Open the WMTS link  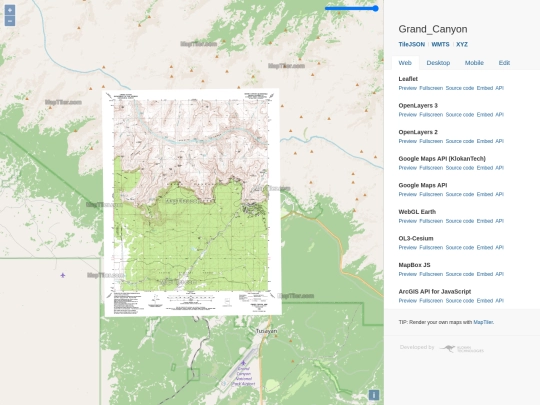(440, 44)
